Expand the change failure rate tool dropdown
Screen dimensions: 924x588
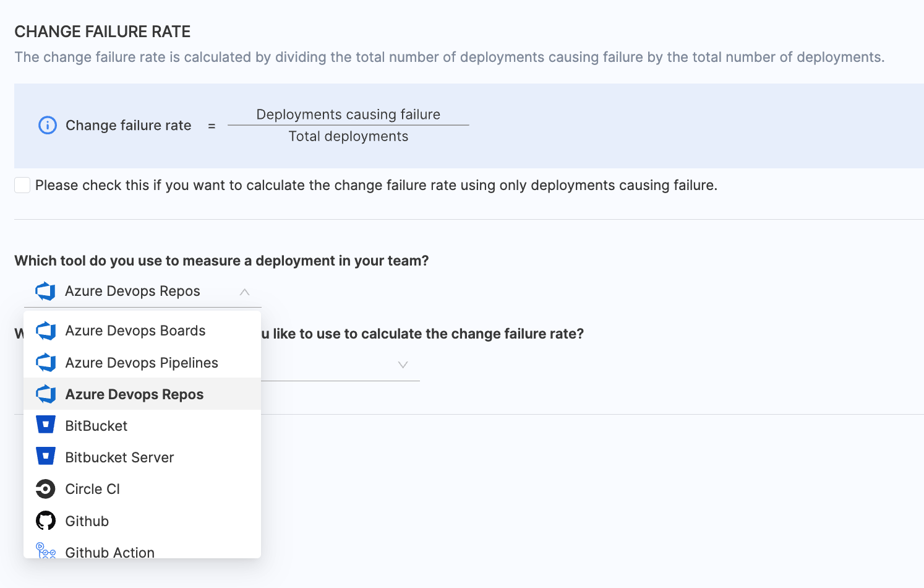[403, 365]
